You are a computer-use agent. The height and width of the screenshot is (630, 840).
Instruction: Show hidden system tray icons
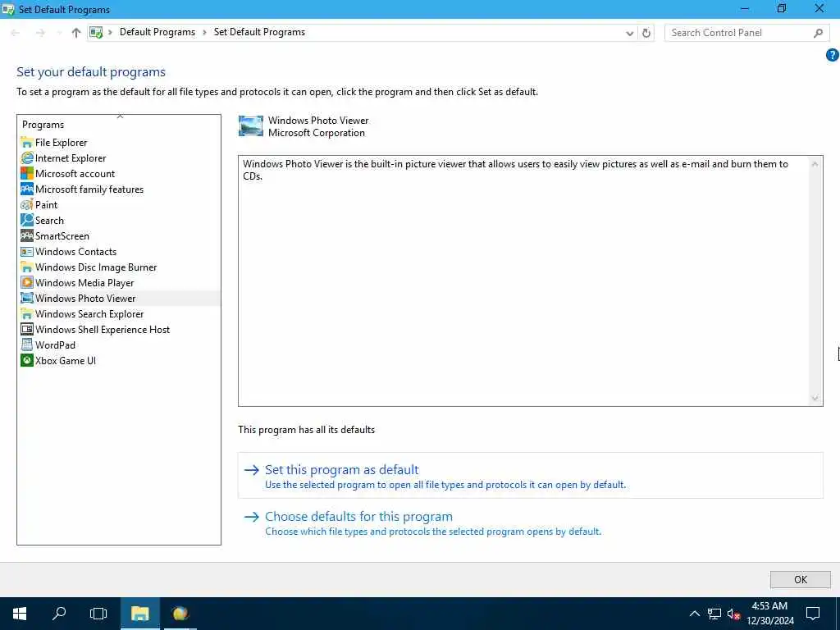coord(694,614)
